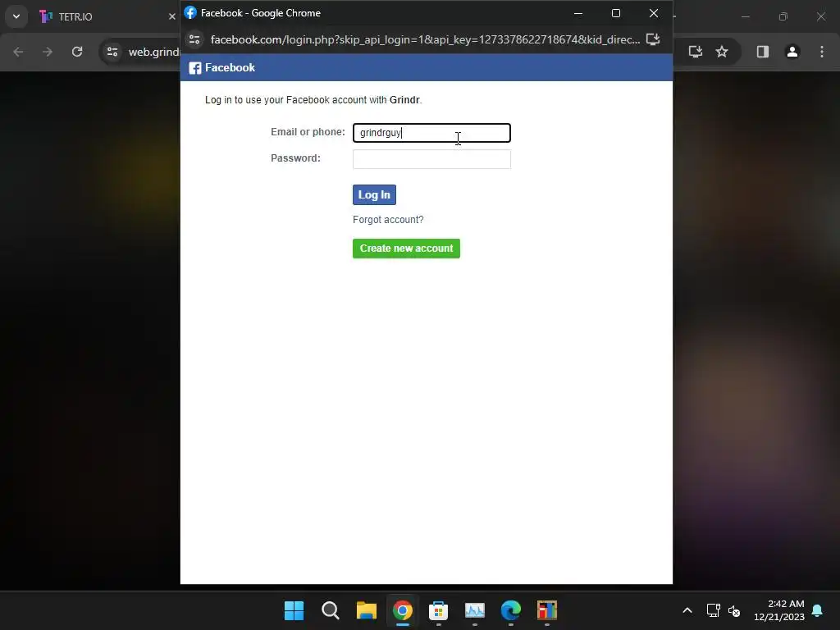Open tab search dropdown in background Chrome
The image size is (840, 630).
tap(16, 16)
